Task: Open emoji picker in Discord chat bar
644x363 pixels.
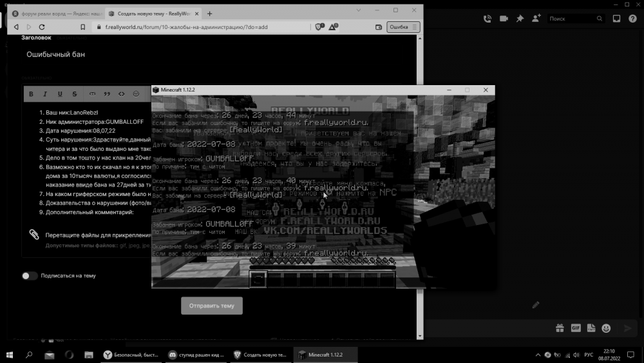Action: (606, 328)
